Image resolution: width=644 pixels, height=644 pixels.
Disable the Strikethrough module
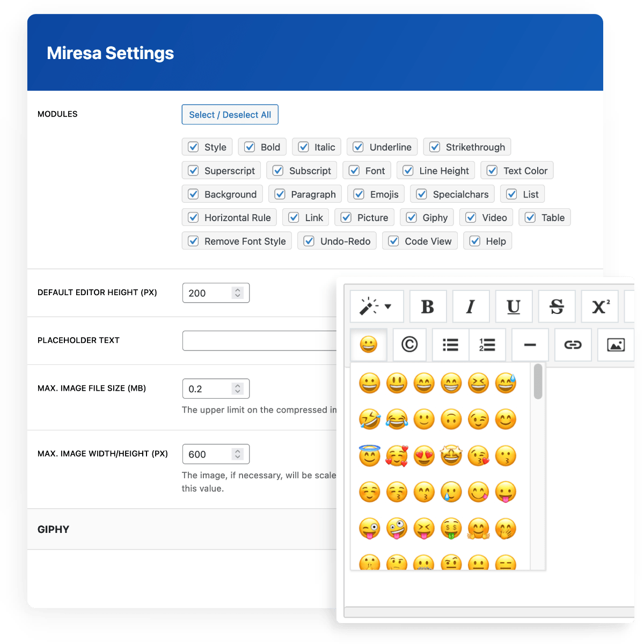[x=435, y=147]
